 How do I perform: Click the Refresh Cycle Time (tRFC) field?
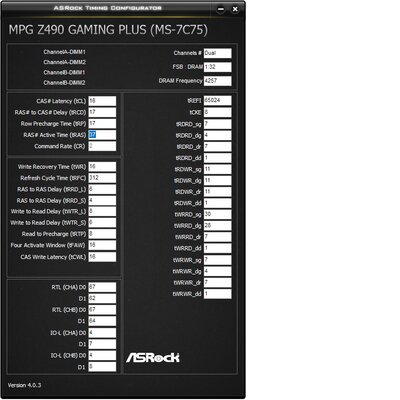pyautogui.click(x=102, y=178)
